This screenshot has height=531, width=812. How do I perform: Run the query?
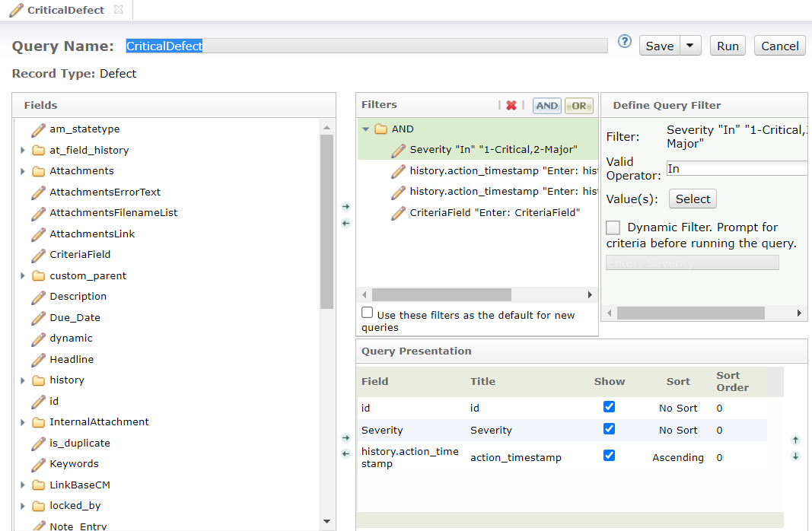[728, 46]
